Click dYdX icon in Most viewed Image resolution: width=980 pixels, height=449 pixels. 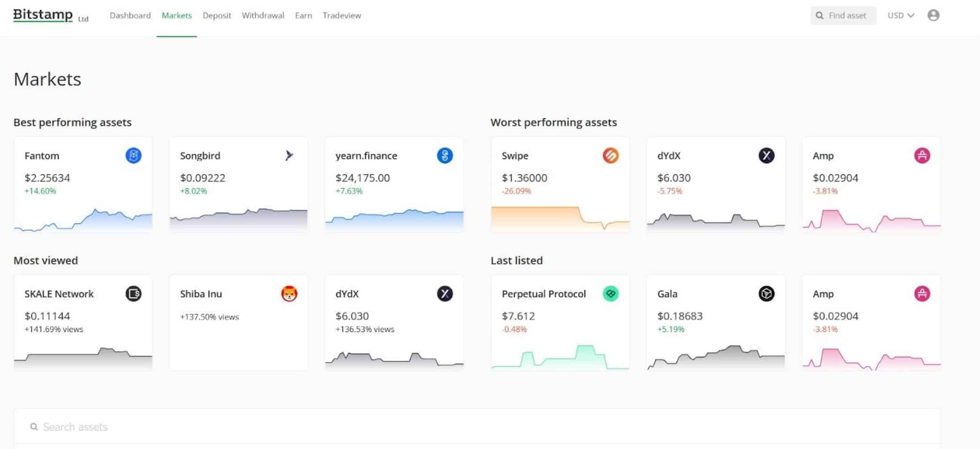[x=445, y=294]
